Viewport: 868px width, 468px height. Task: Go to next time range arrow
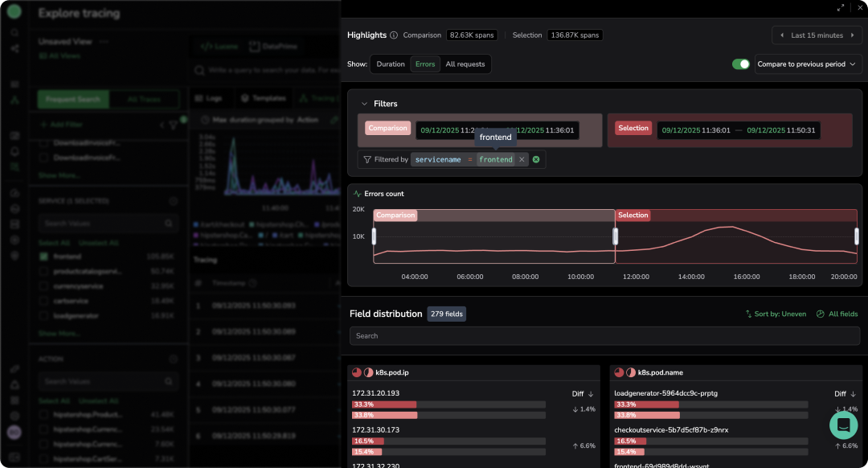853,35
